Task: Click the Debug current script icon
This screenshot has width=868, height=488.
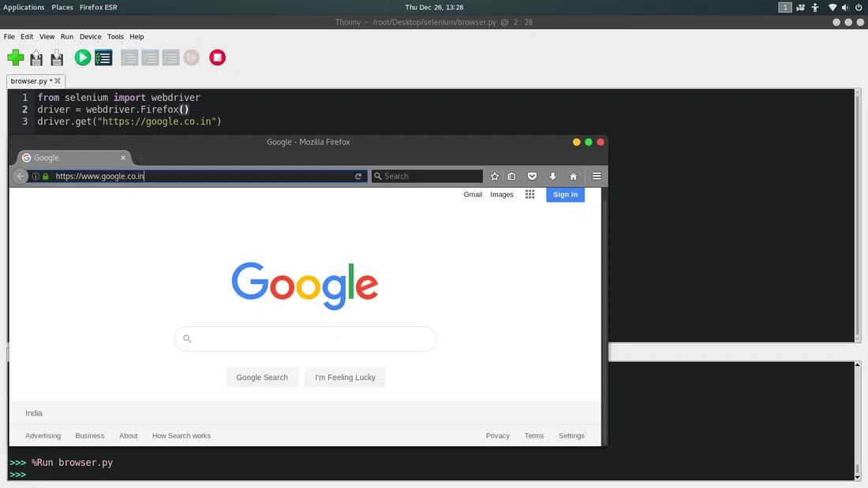Action: pos(103,58)
